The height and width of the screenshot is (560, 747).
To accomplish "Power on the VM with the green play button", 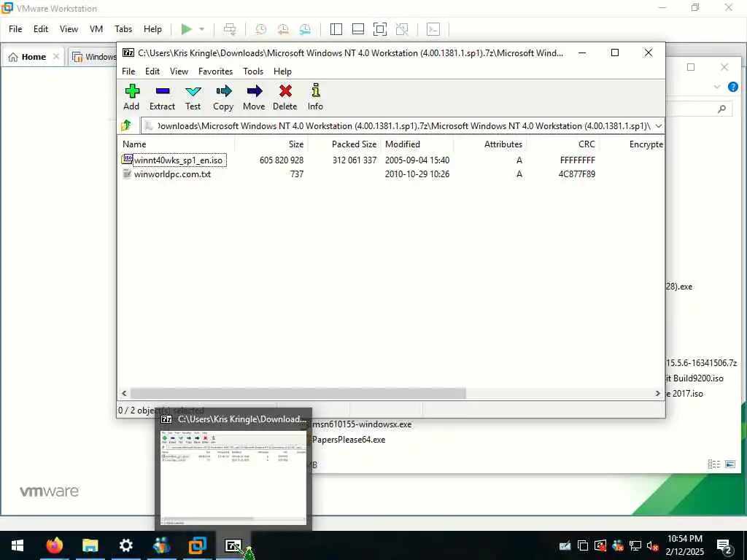I will pyautogui.click(x=186, y=29).
